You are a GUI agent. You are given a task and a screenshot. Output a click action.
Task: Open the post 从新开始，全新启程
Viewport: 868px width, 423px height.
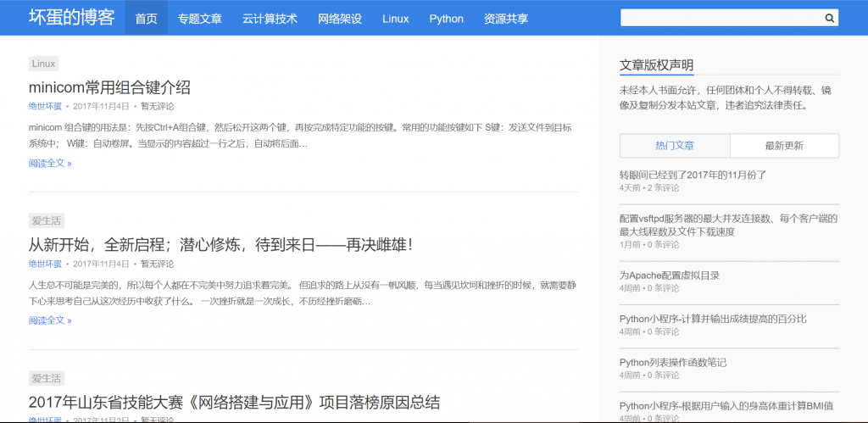(221, 245)
